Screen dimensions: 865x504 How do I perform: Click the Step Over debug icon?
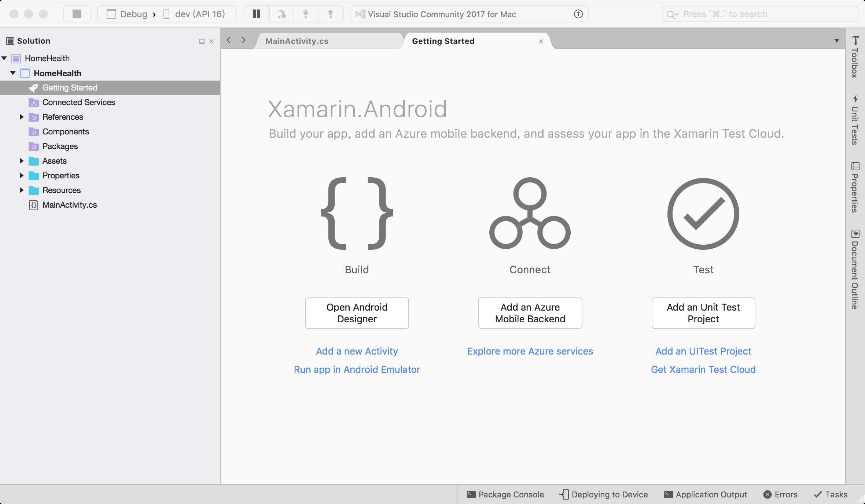(281, 14)
